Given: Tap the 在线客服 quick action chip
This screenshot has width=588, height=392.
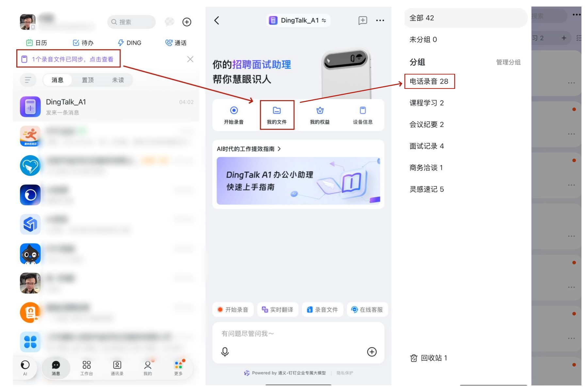Looking at the screenshot, I should pos(367,310).
